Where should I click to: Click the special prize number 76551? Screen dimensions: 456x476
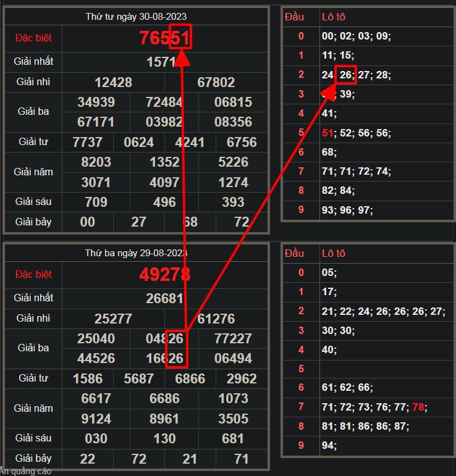[x=164, y=38]
